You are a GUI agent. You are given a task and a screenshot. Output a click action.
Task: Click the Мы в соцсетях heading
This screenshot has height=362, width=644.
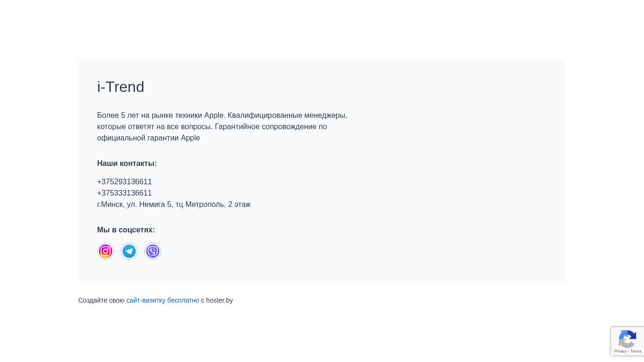[126, 230]
